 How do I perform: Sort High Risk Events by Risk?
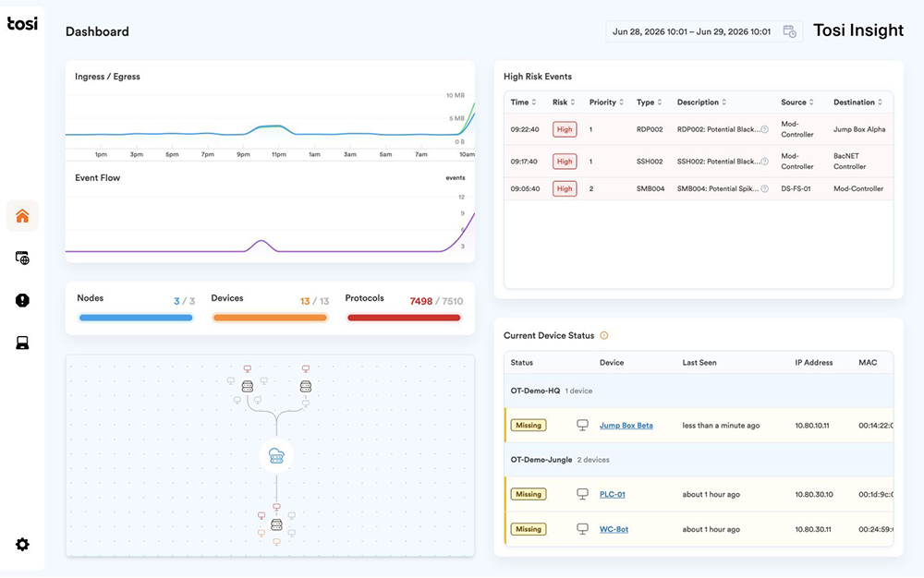pyautogui.click(x=564, y=102)
